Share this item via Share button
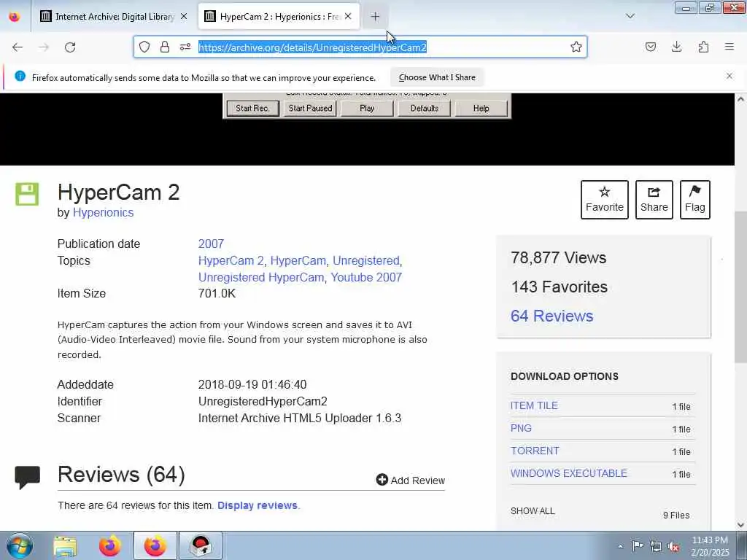The height and width of the screenshot is (560, 747). [654, 200]
